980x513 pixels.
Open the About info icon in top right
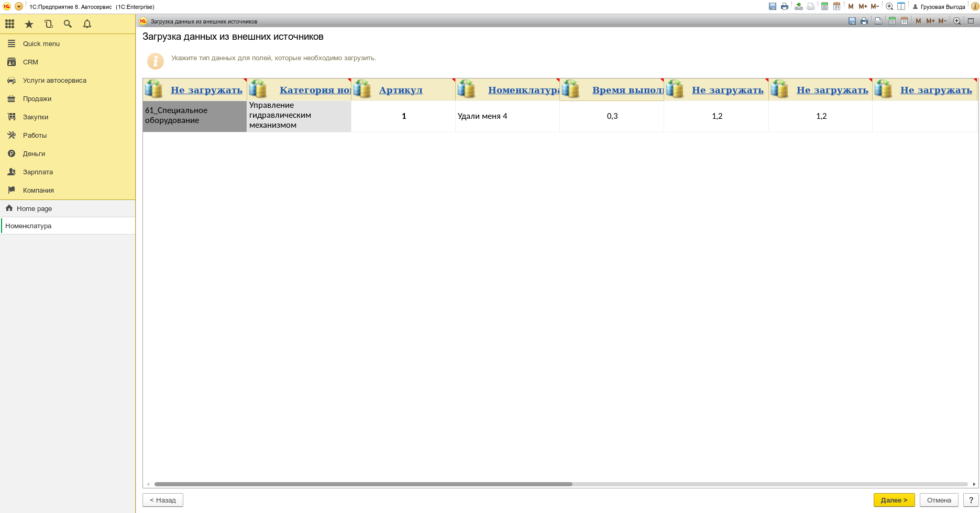click(975, 7)
